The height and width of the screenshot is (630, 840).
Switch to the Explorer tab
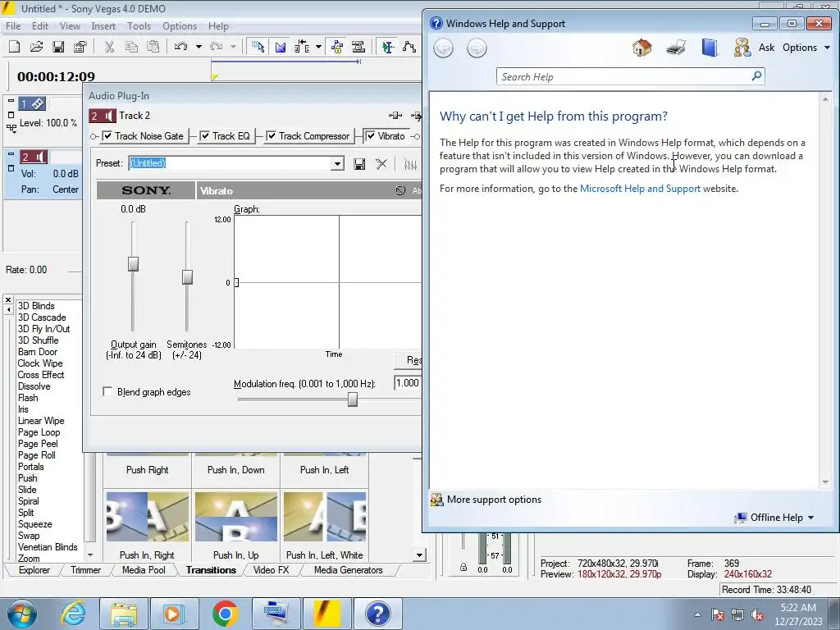34,570
